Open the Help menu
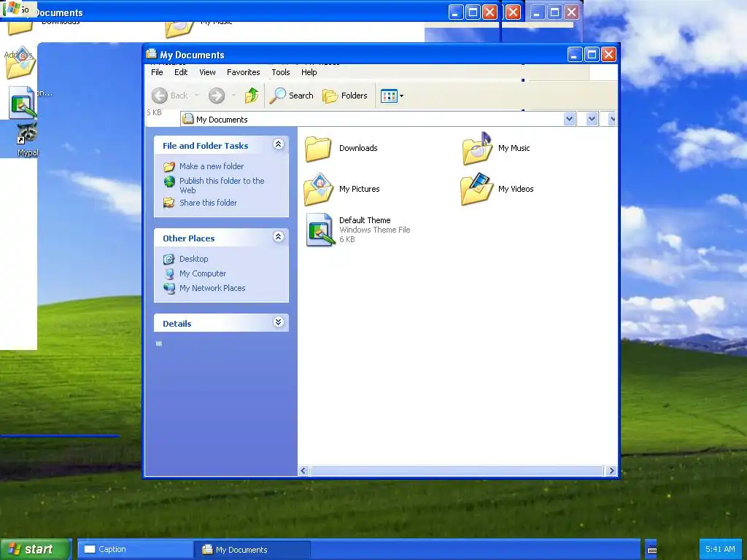Viewport: 747px width, 560px height. (309, 72)
